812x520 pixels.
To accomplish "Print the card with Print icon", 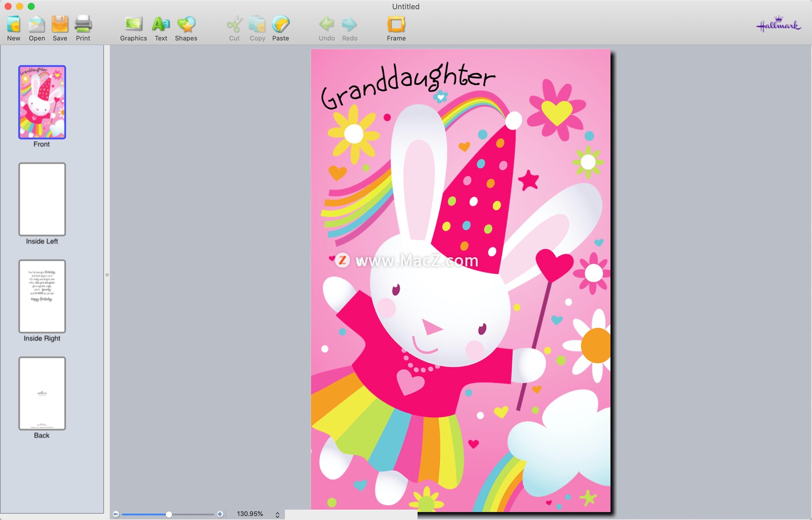I will (x=83, y=25).
